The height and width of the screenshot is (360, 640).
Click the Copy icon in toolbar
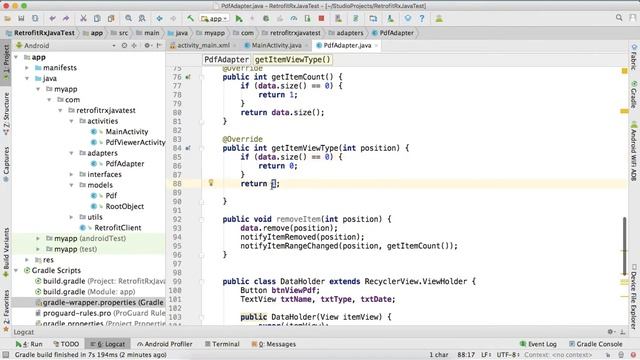tap(97, 18)
